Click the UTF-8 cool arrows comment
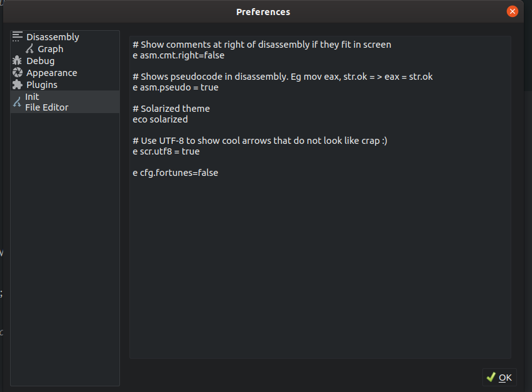Viewport: 532px width, 392px height. [x=260, y=141]
